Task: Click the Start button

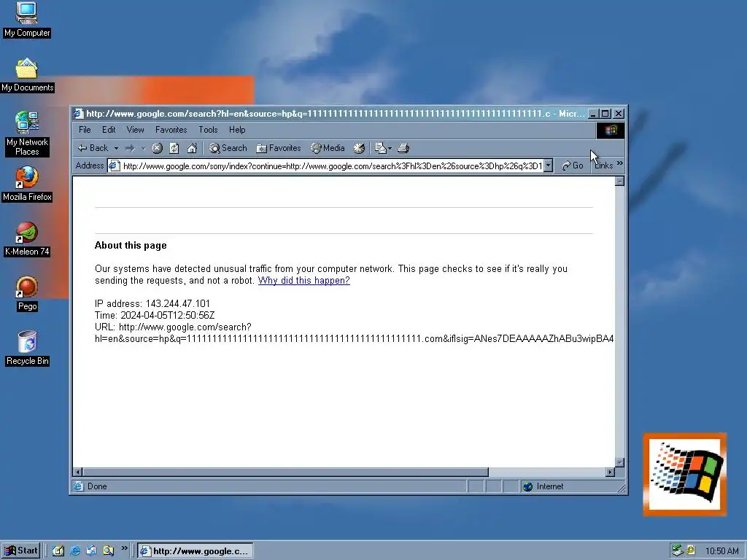Action: pyautogui.click(x=20, y=551)
